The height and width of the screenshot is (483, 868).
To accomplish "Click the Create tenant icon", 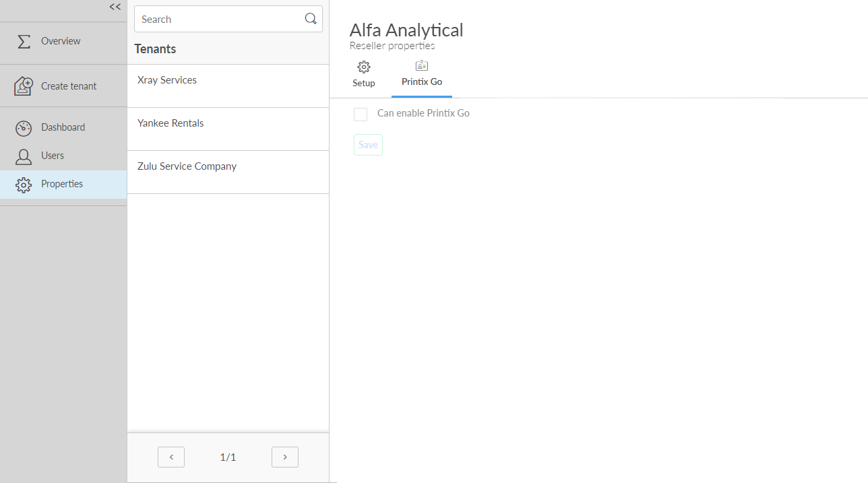I will pos(24,86).
